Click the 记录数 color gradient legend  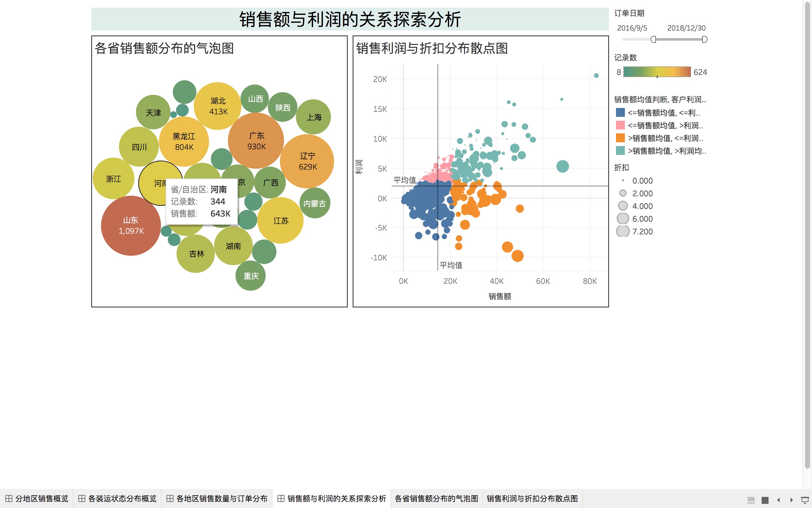(657, 72)
